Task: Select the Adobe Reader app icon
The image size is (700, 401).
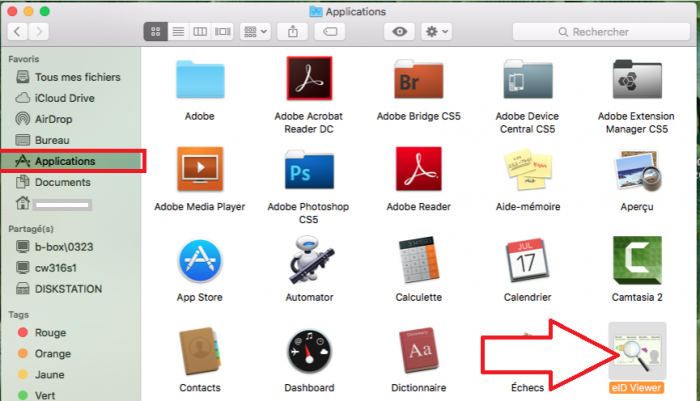Action: [x=418, y=169]
